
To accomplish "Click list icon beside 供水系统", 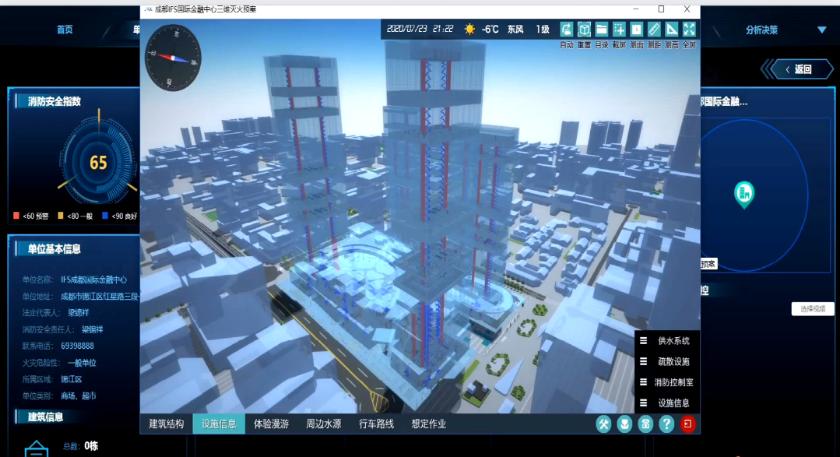I will (x=643, y=341).
